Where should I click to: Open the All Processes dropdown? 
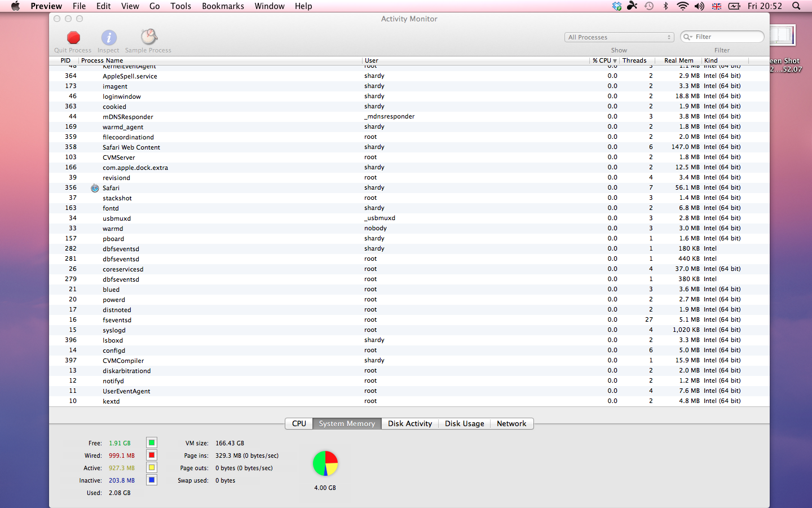pos(619,37)
